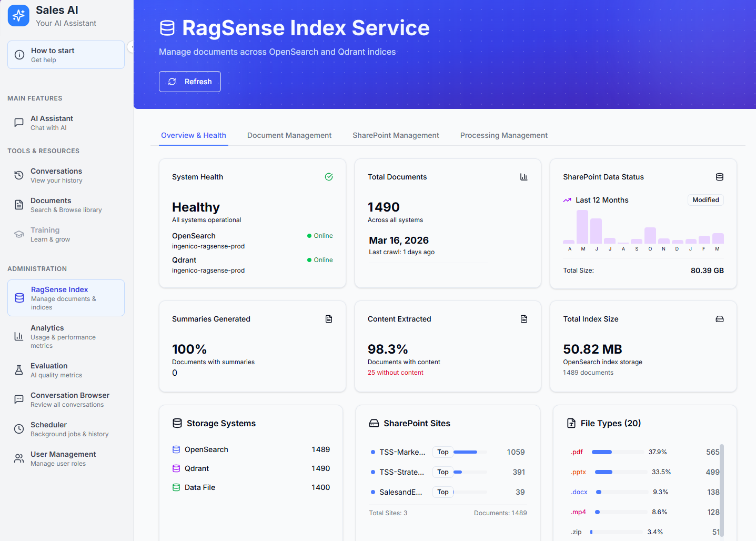Screen dimensions: 756x541
Task: Click the Scheduler clock icon
Action: pyautogui.click(x=19, y=429)
